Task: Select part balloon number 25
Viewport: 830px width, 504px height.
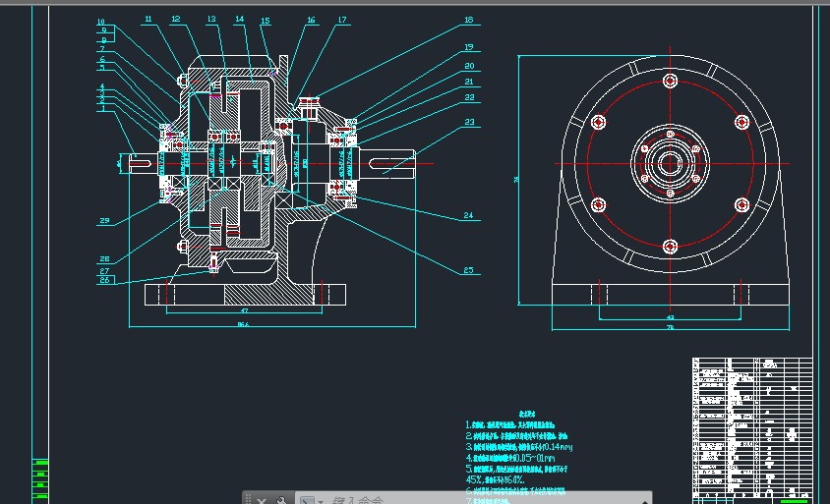Action: pyautogui.click(x=468, y=270)
